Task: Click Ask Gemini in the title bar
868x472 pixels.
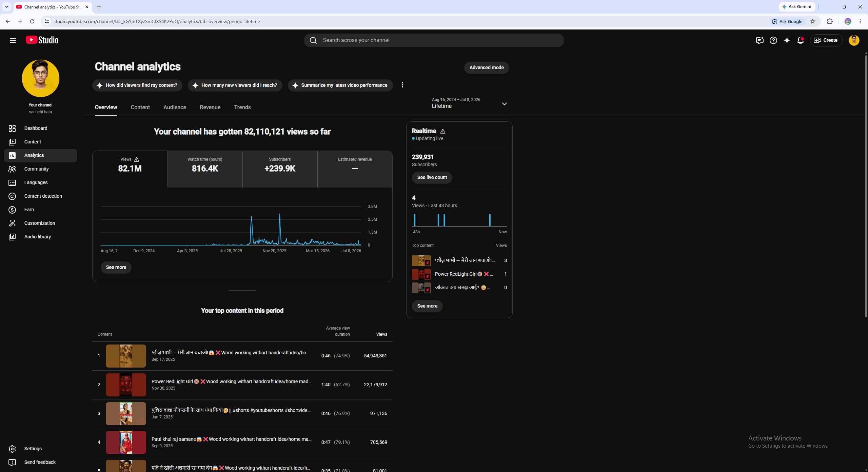Action: click(x=796, y=7)
